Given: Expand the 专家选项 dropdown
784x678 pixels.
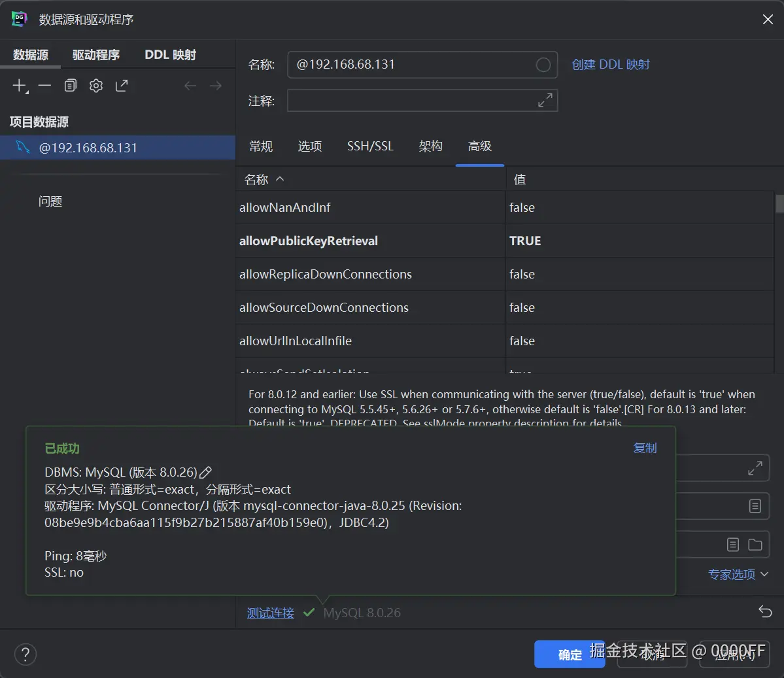Looking at the screenshot, I should tap(738, 574).
